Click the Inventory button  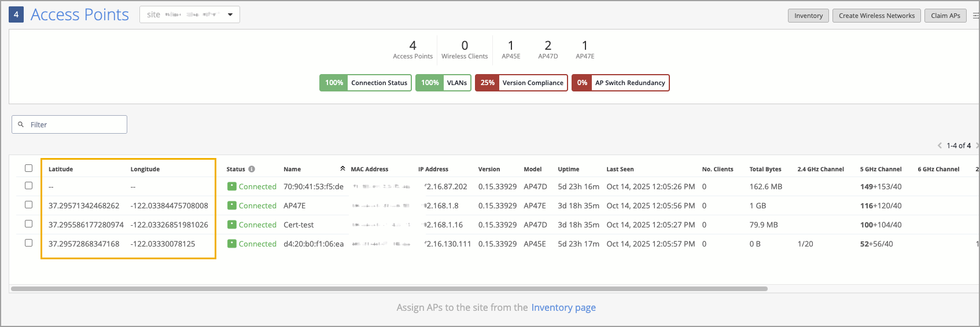808,16
